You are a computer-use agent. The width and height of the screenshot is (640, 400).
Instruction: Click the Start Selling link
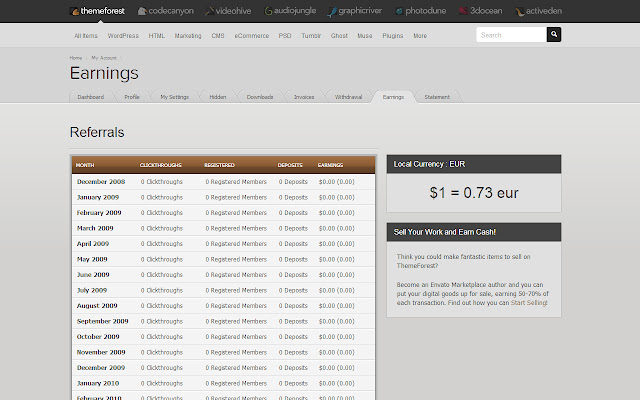[x=529, y=303]
